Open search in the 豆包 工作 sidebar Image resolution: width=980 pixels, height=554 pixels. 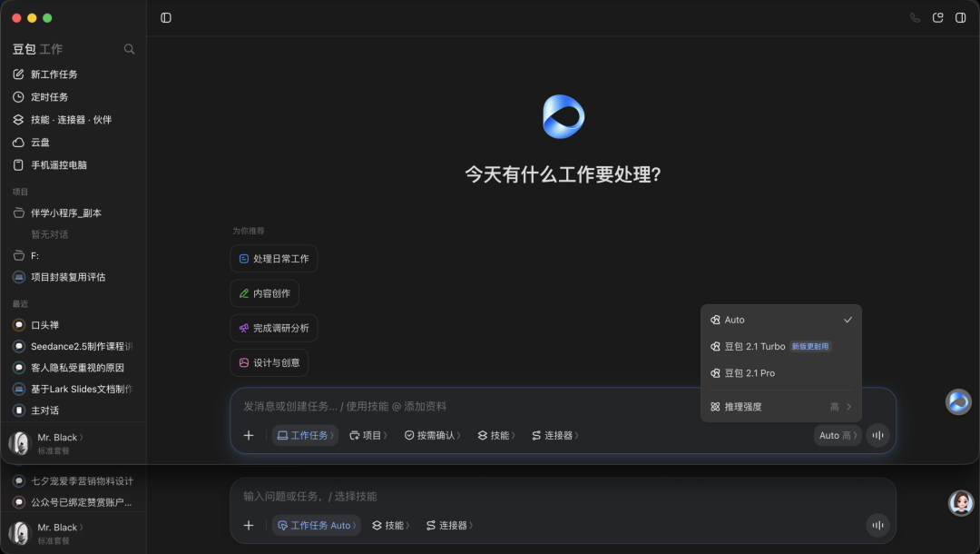(130, 49)
